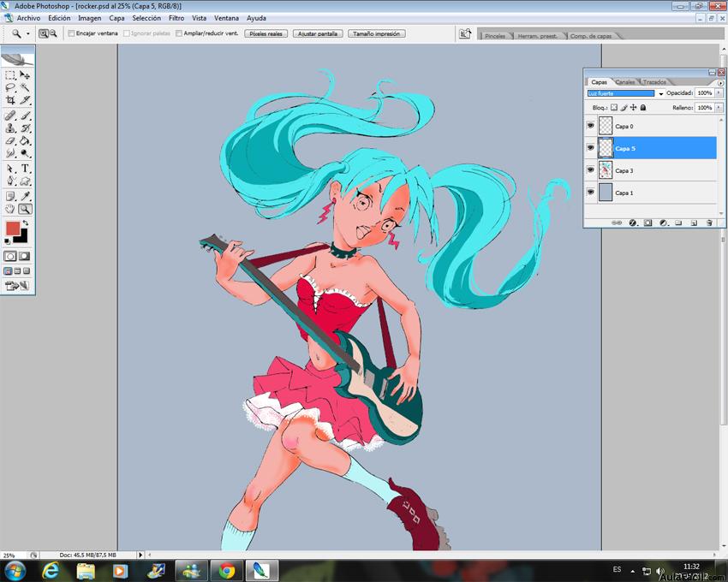
Task: Create a new layer icon
Action: (694, 223)
